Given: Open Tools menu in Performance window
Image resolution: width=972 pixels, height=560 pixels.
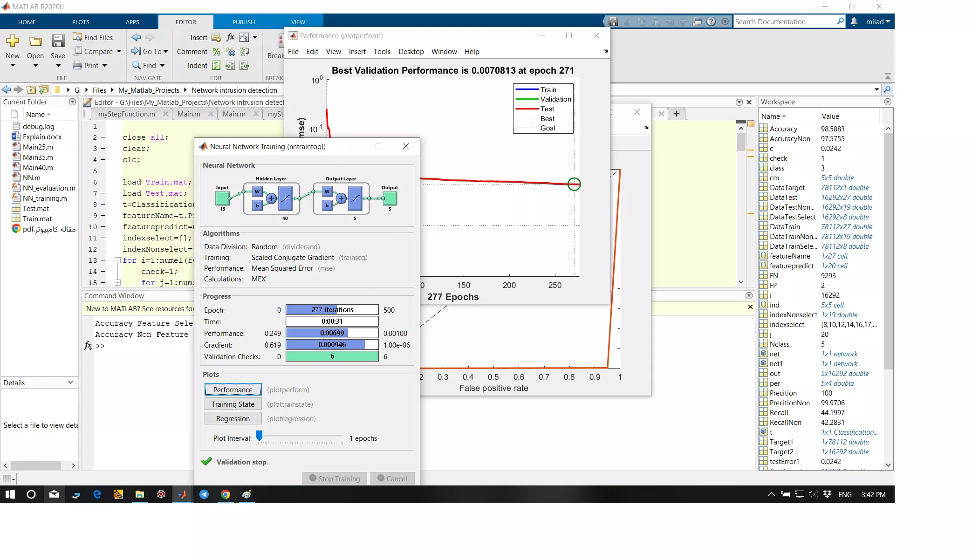Looking at the screenshot, I should 382,51.
